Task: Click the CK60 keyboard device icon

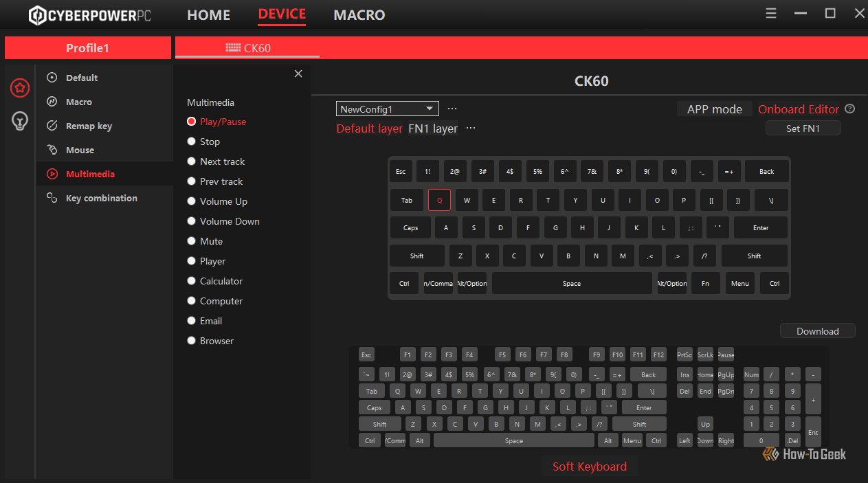Action: (233, 48)
